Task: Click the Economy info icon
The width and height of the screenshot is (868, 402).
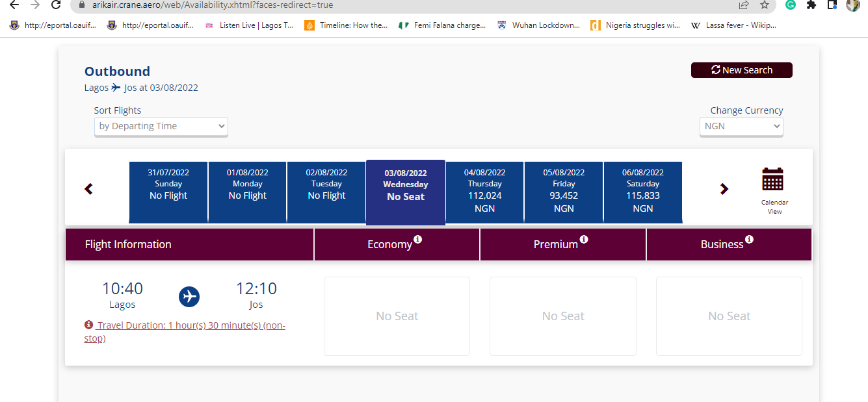Action: click(x=418, y=240)
